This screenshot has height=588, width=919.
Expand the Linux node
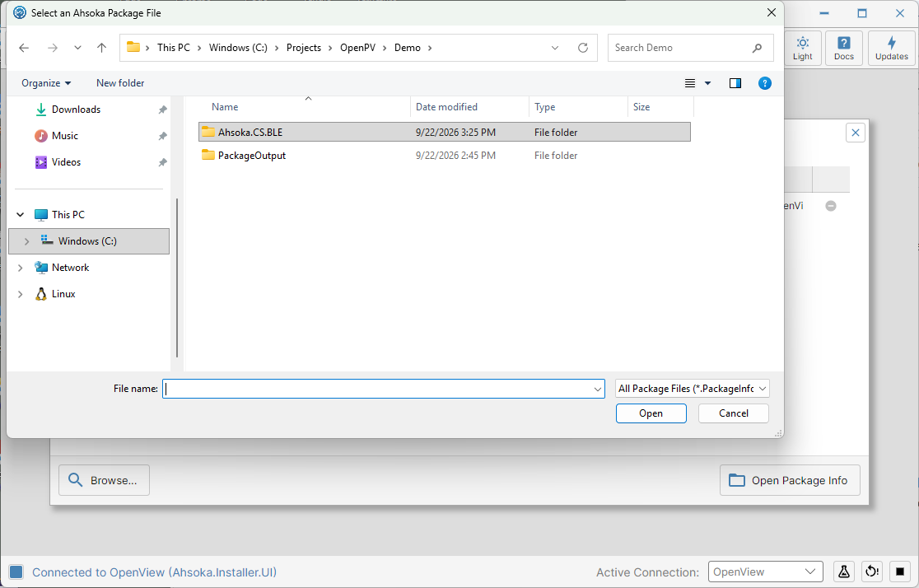pos(21,294)
